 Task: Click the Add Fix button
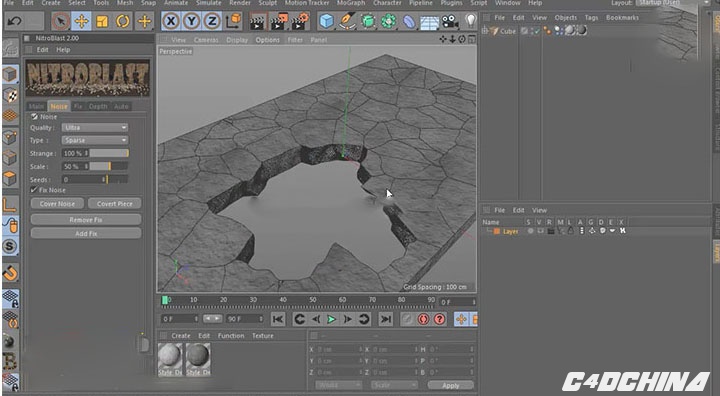click(x=86, y=233)
